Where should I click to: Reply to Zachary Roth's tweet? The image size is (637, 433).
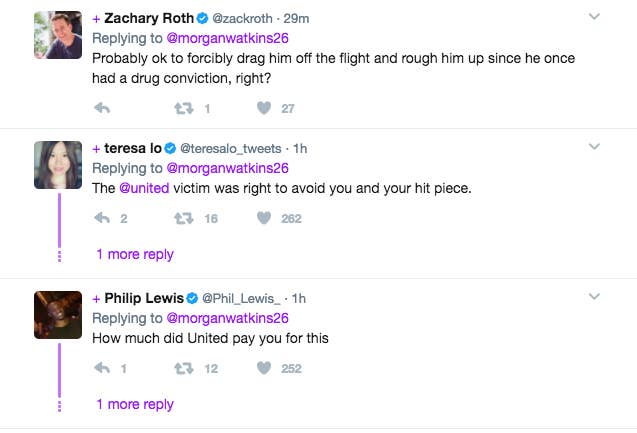102,108
